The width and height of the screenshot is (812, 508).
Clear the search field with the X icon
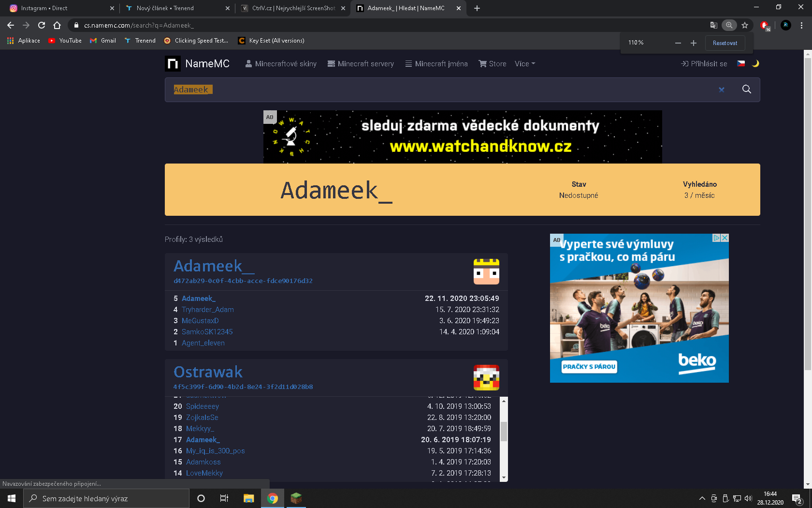(x=721, y=90)
